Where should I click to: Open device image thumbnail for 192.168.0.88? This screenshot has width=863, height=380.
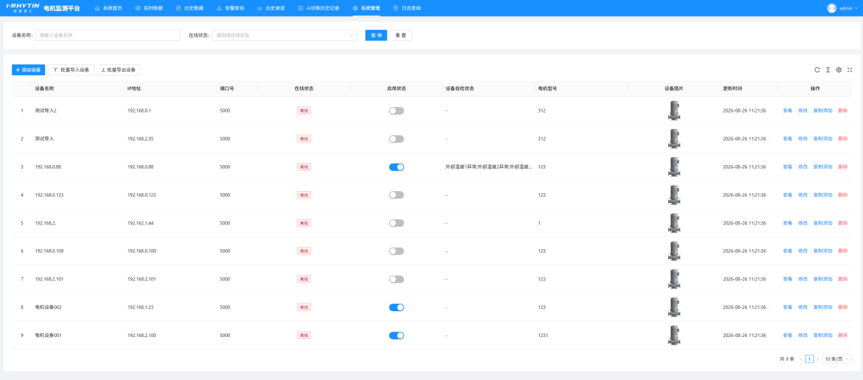point(674,167)
